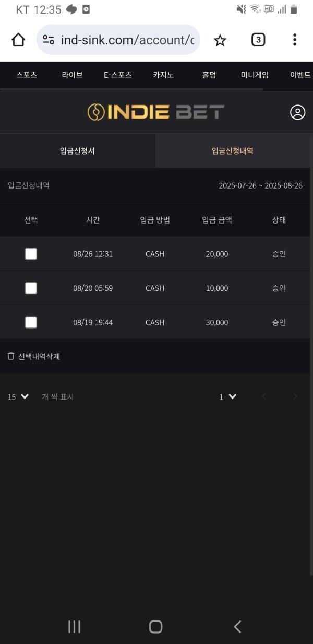Viewport: 313px width, 644px height.
Task: Open the account profile icon
Action: tap(297, 112)
